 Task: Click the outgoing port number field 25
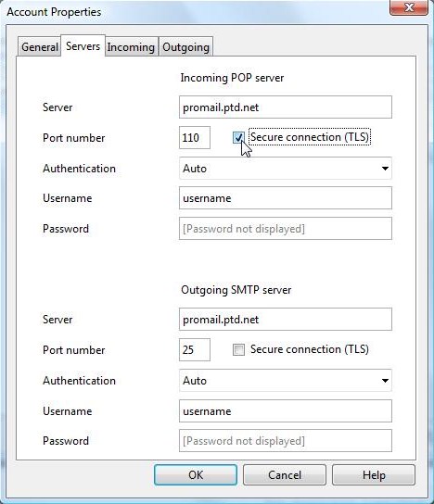(x=195, y=349)
